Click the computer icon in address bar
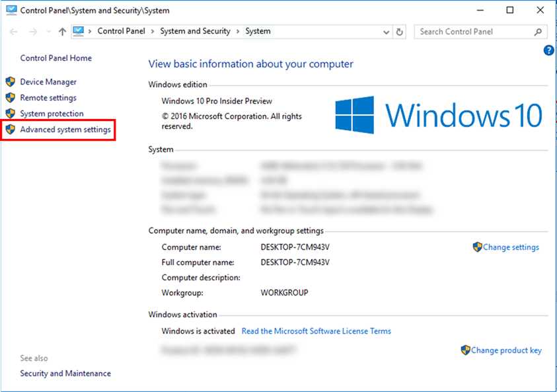Screen dimensions: 557x392 point(79,31)
